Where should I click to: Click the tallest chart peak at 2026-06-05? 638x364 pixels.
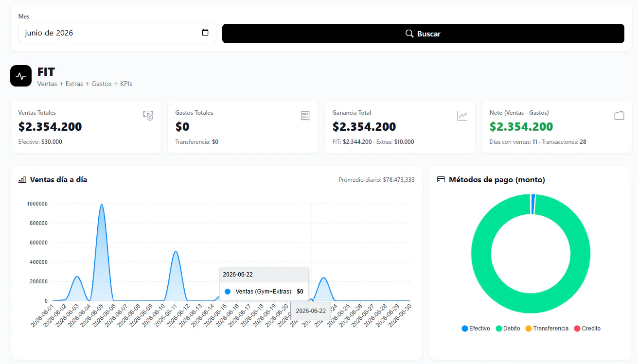102,205
